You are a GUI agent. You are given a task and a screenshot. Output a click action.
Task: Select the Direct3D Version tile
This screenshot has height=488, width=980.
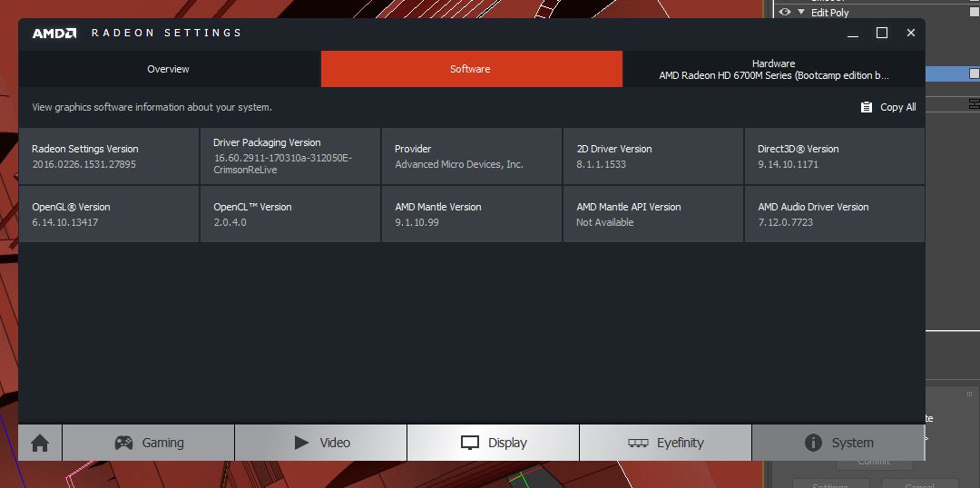click(x=835, y=156)
